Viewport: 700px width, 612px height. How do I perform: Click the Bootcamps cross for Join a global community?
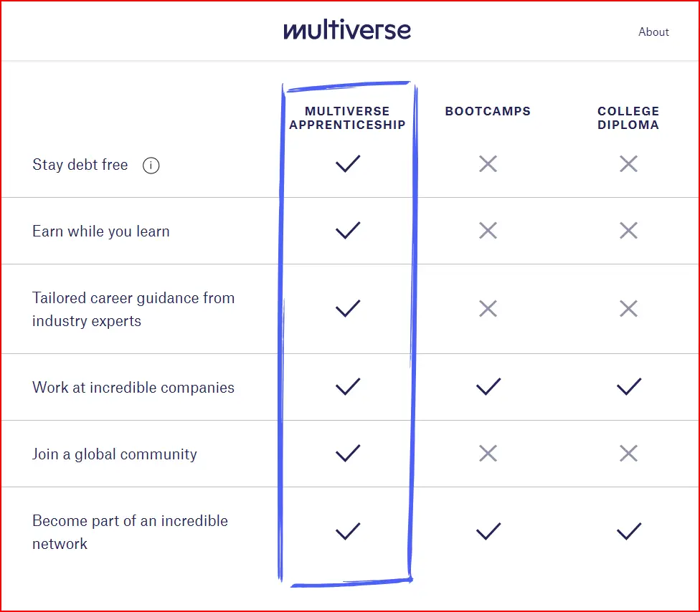(488, 453)
